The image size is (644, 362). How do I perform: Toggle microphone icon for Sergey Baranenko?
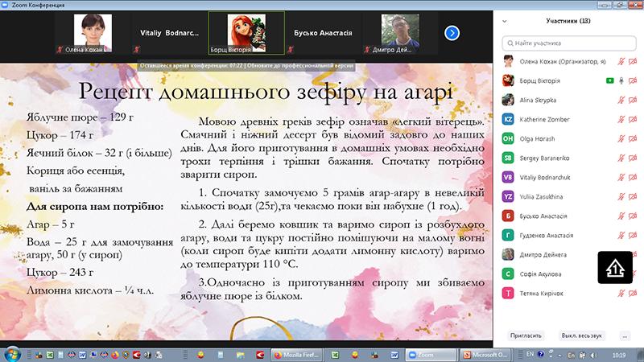pos(621,158)
